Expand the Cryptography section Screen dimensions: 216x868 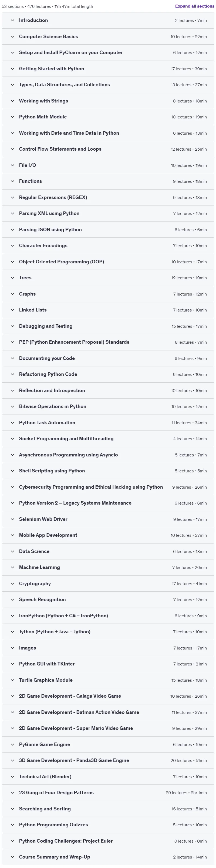[x=108, y=584]
